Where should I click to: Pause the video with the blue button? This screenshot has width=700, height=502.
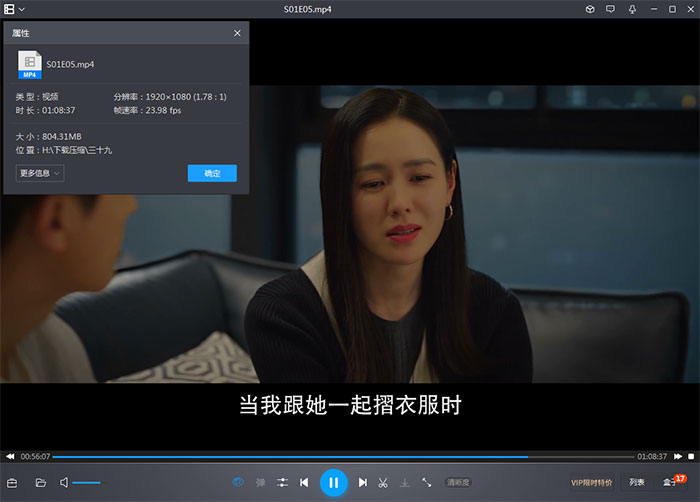pos(333,482)
